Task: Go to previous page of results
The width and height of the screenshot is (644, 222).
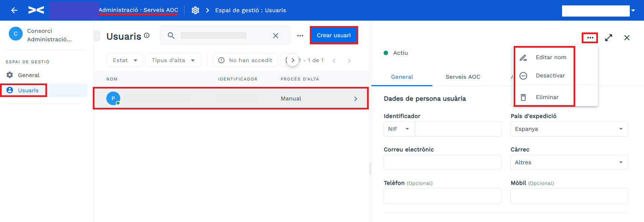Action: pyautogui.click(x=334, y=60)
